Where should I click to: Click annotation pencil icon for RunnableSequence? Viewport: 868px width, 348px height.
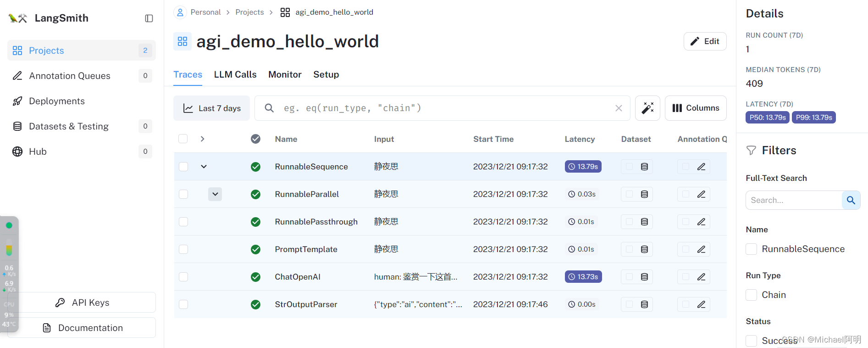[x=701, y=167]
